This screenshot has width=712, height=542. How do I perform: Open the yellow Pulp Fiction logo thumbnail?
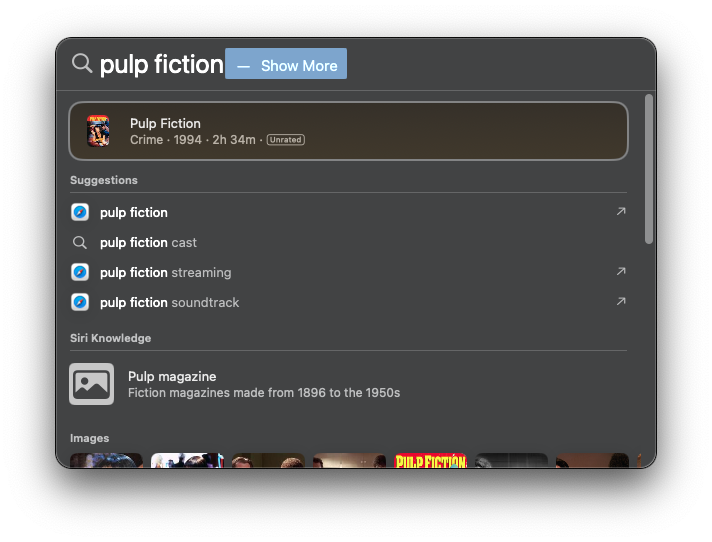point(430,460)
